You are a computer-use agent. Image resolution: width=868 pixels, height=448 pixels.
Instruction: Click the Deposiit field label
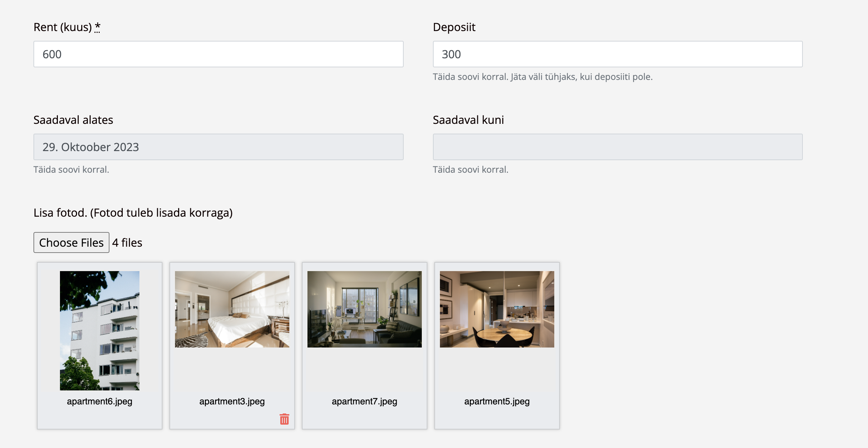pyautogui.click(x=454, y=27)
